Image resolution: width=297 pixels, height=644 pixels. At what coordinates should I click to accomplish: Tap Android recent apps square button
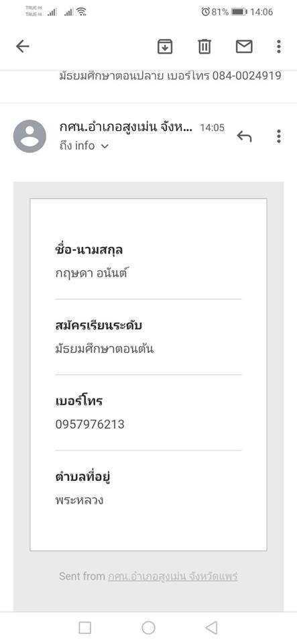[84, 628]
